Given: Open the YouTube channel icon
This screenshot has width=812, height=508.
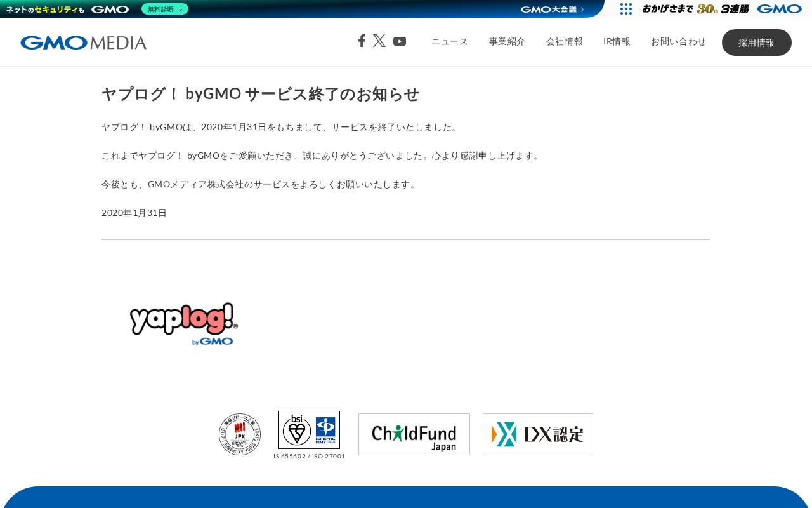Looking at the screenshot, I should click(x=400, y=41).
